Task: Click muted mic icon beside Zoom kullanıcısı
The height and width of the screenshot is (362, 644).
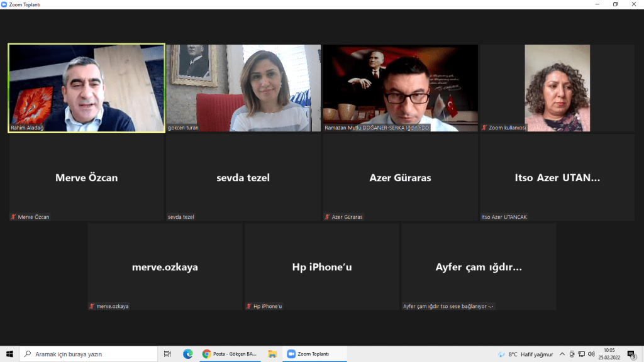Action: point(484,128)
